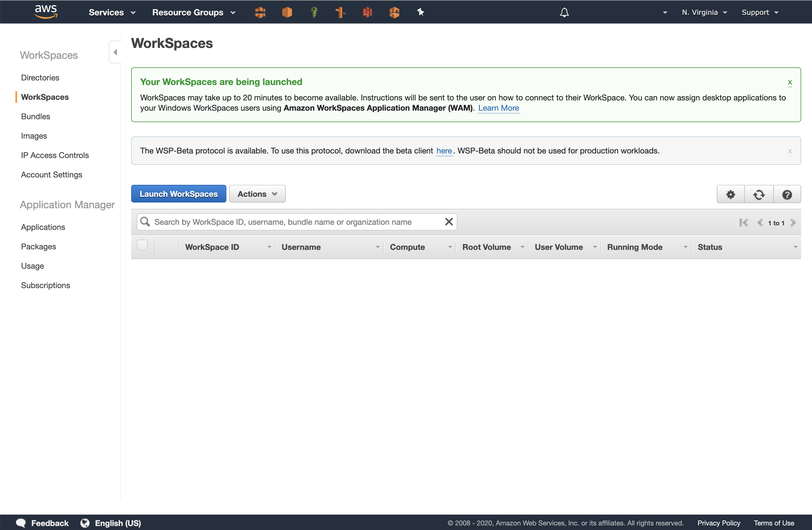
Task: Open Usage under Application Manager
Action: 33,266
